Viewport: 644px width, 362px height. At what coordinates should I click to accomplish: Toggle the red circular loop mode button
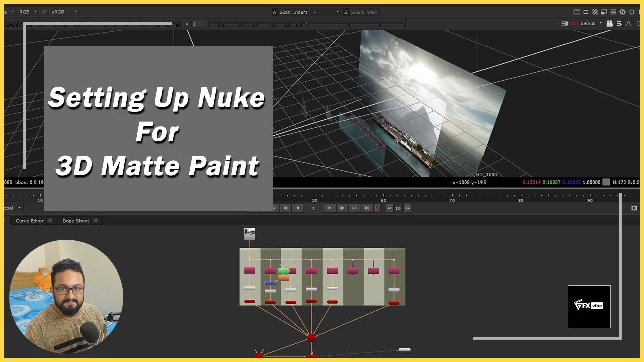[x=377, y=208]
